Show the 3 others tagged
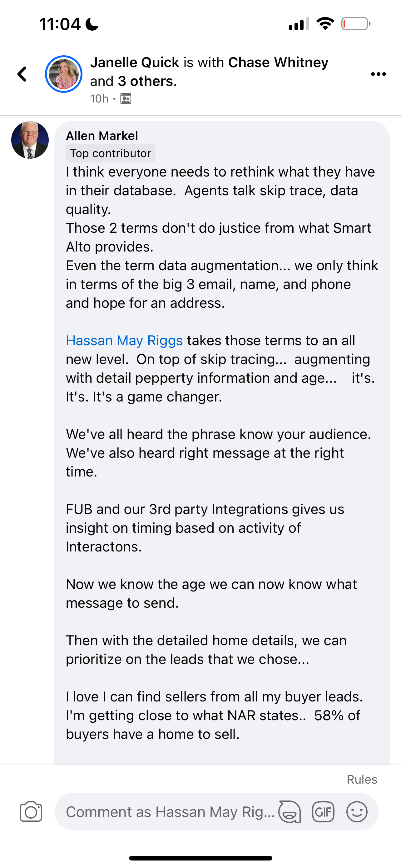This screenshot has height=868, width=401. pyautogui.click(x=145, y=81)
